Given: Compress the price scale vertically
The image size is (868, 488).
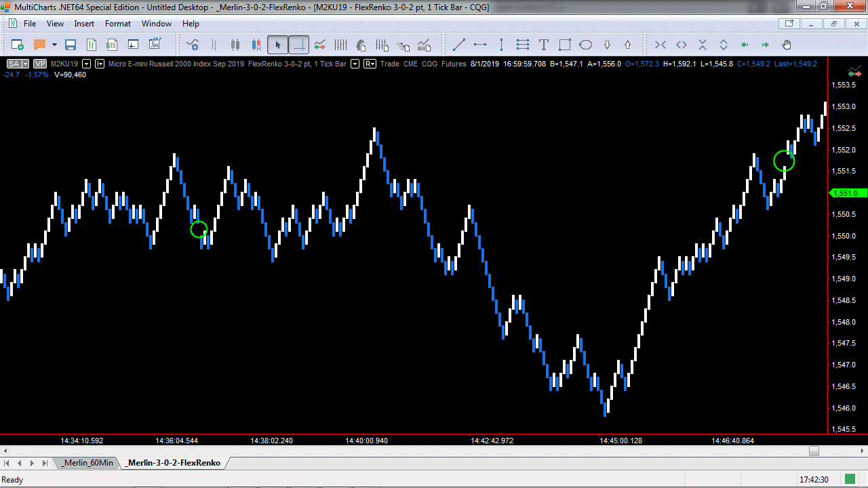Looking at the screenshot, I should [703, 45].
